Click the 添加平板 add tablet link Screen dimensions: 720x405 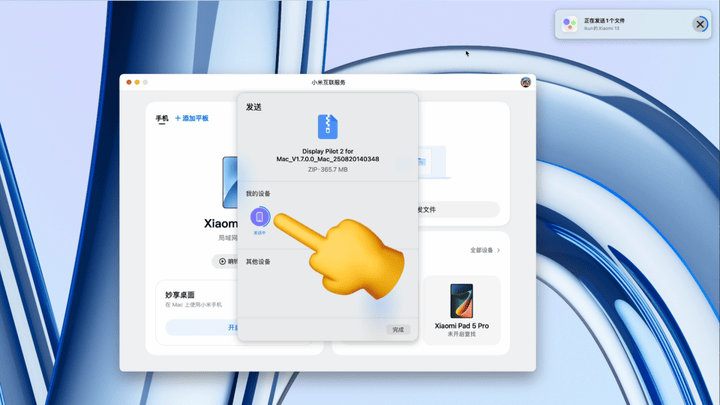pyautogui.click(x=192, y=118)
